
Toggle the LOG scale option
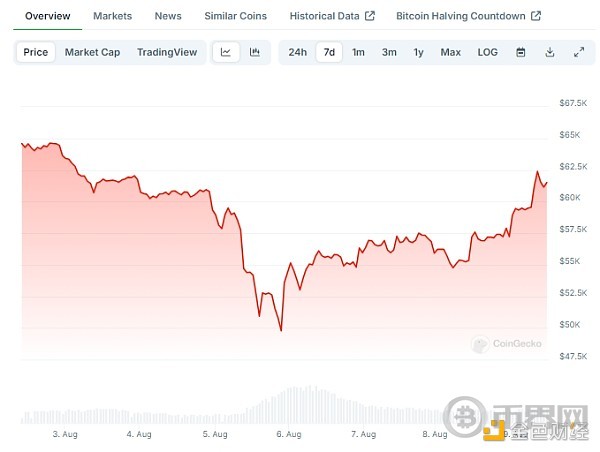(x=487, y=52)
